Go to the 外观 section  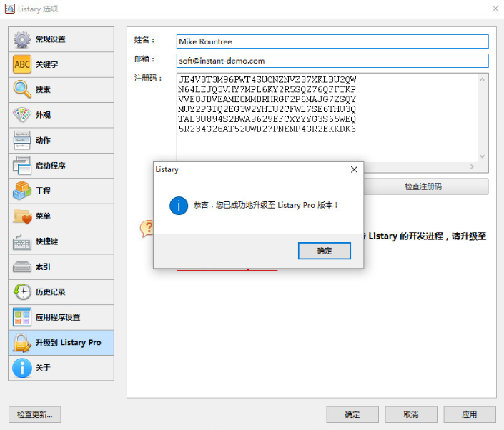tap(61, 115)
